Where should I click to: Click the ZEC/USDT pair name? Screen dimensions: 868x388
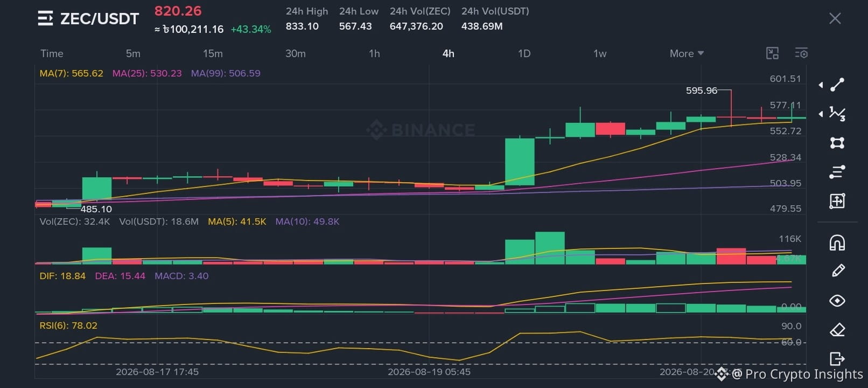[100, 19]
